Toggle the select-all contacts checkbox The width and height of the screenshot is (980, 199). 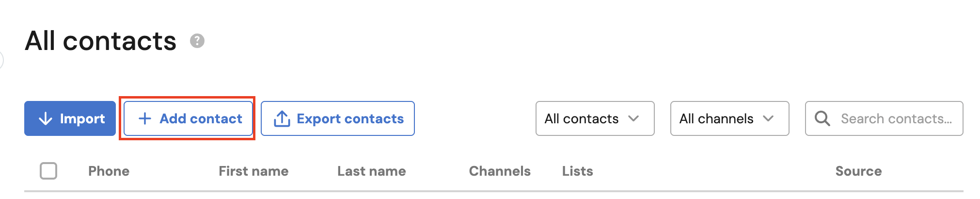click(48, 171)
